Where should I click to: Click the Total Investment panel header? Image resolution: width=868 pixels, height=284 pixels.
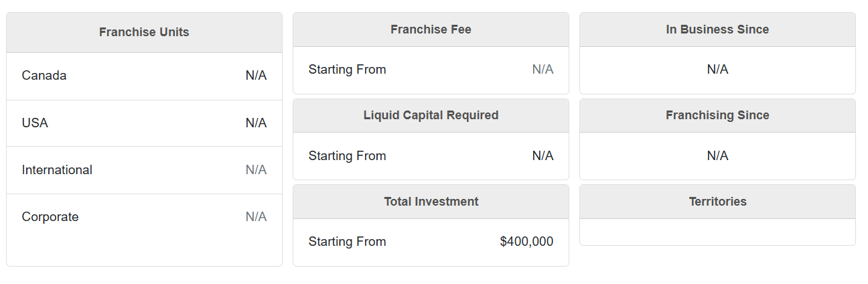[431, 202]
